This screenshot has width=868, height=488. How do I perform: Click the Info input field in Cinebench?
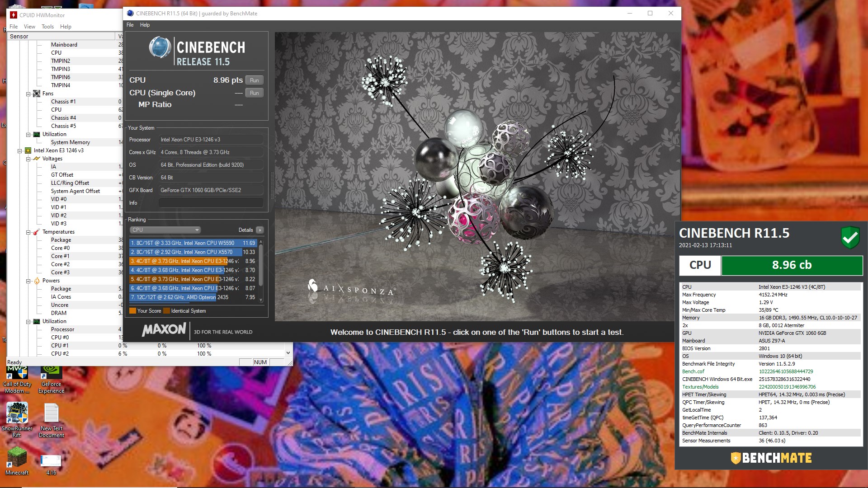(x=211, y=203)
